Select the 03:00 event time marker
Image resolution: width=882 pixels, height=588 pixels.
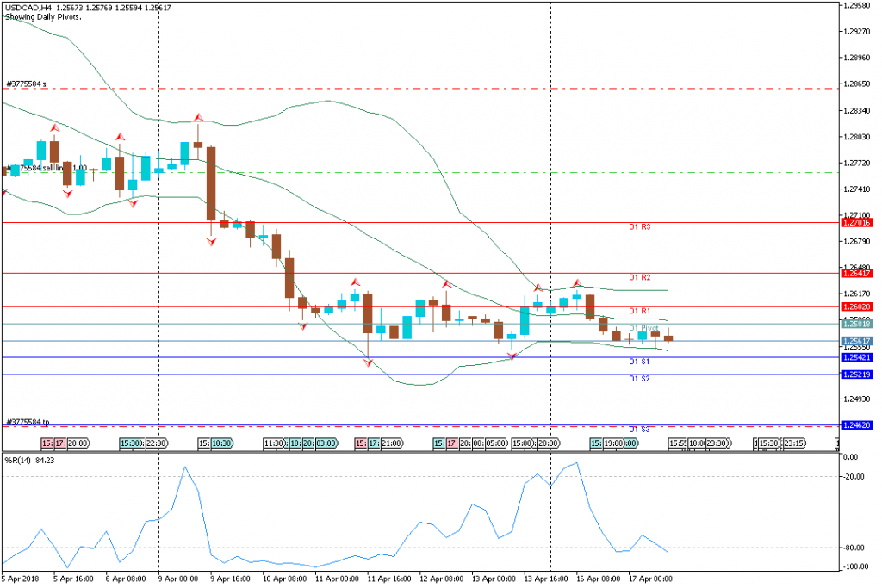point(326,443)
